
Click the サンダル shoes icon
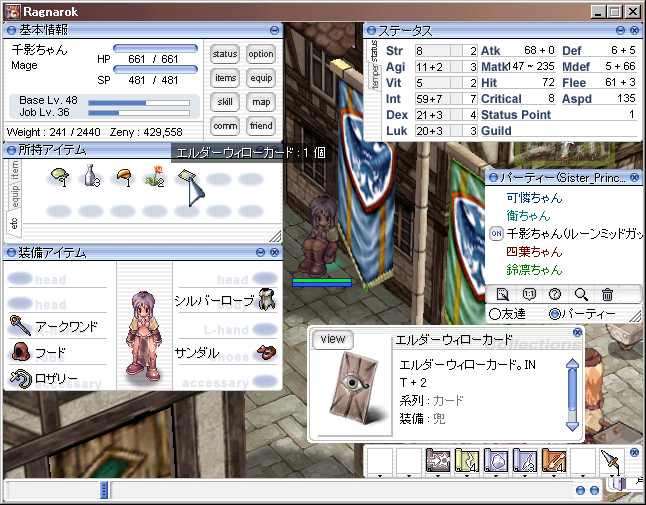(x=267, y=352)
